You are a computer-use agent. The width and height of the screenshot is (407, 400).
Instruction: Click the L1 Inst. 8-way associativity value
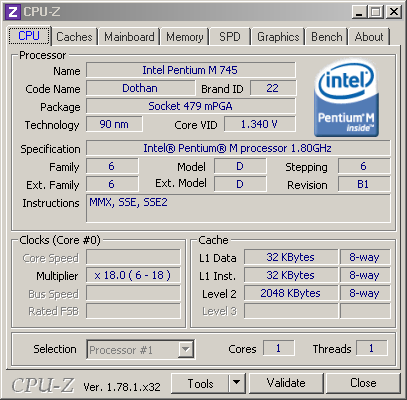pos(365,275)
